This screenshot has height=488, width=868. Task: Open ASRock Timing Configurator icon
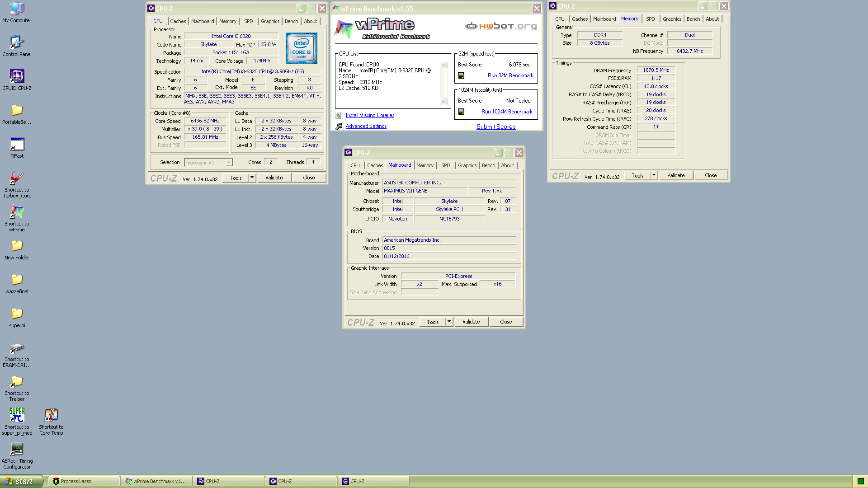tap(17, 455)
